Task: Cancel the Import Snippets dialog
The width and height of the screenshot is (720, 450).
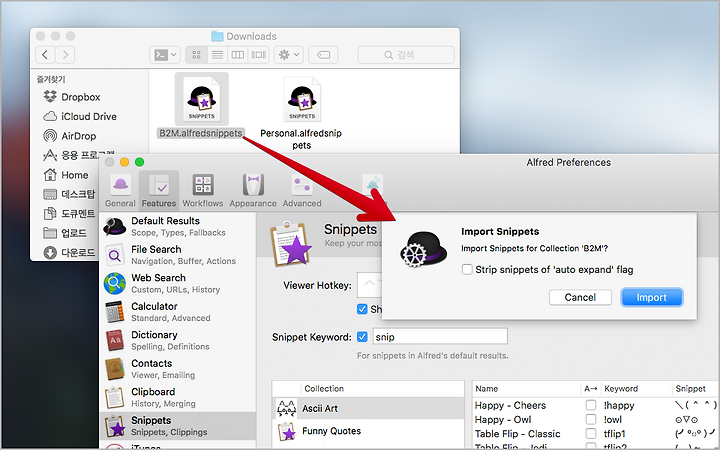Action: 580,297
